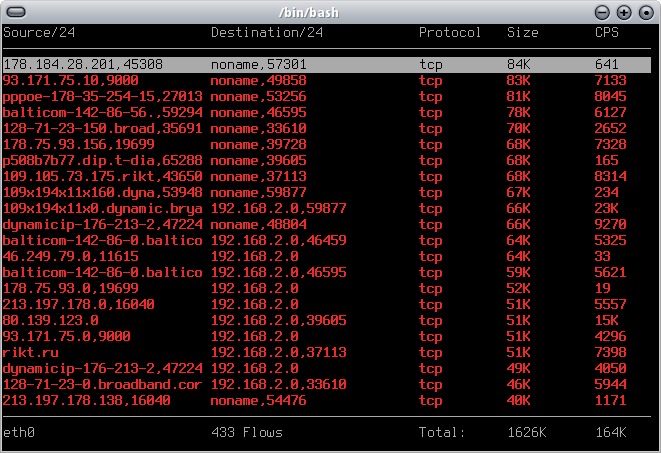Click destination 192.168.2.0,33610
This screenshot has width=661, height=453.
279,385
